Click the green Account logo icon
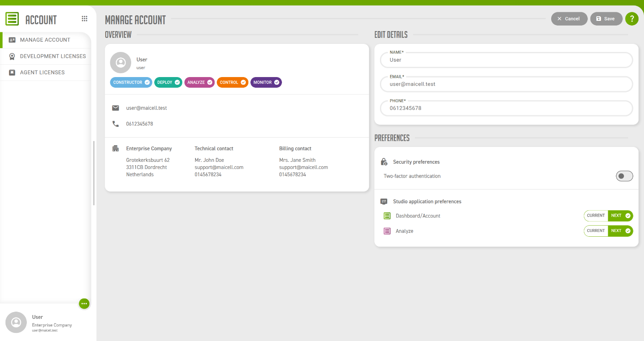This screenshot has height=341, width=644. click(x=12, y=19)
